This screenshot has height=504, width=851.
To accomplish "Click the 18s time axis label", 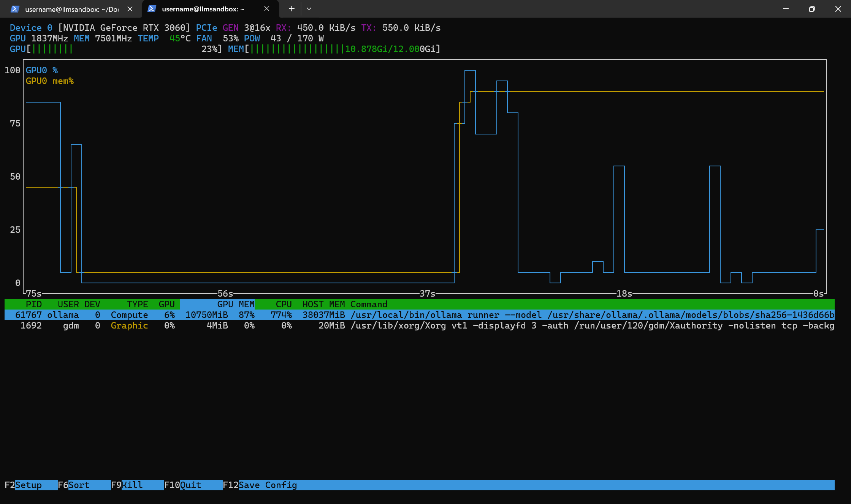I will tap(624, 294).
